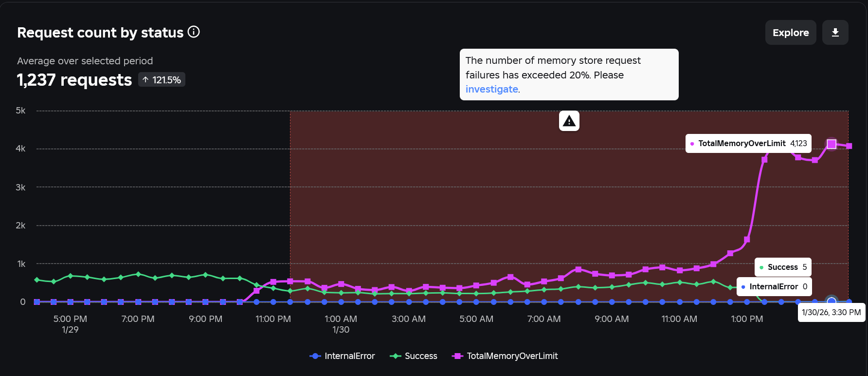
Task: Open the Explore view
Action: click(x=791, y=33)
